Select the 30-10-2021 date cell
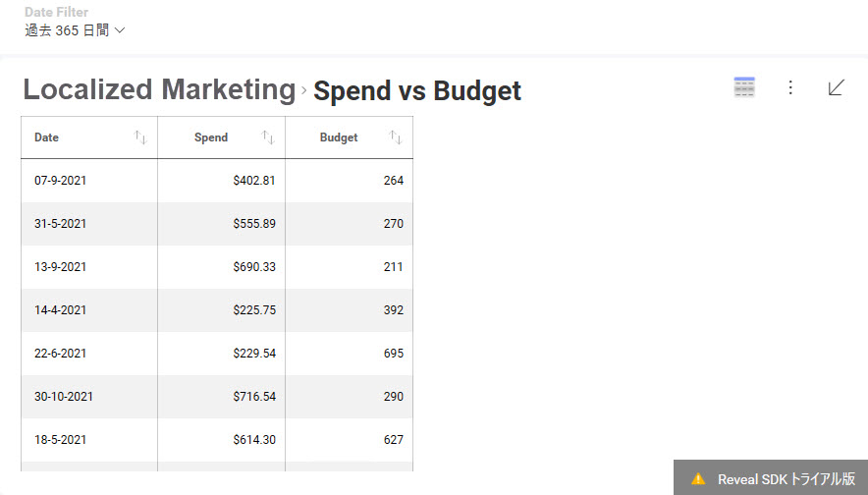Viewport: 868px width, 495px height. tap(64, 397)
